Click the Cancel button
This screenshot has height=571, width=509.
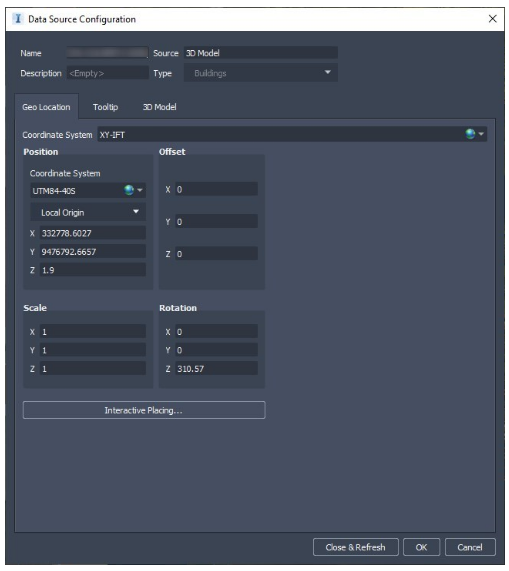pyautogui.click(x=470, y=547)
